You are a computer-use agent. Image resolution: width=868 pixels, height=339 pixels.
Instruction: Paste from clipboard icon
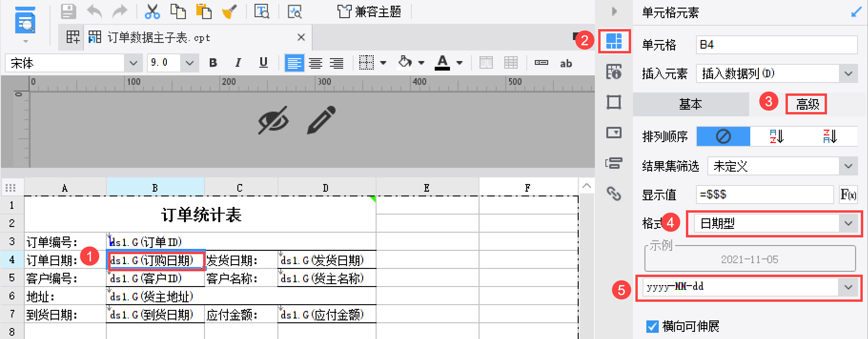pyautogui.click(x=204, y=11)
